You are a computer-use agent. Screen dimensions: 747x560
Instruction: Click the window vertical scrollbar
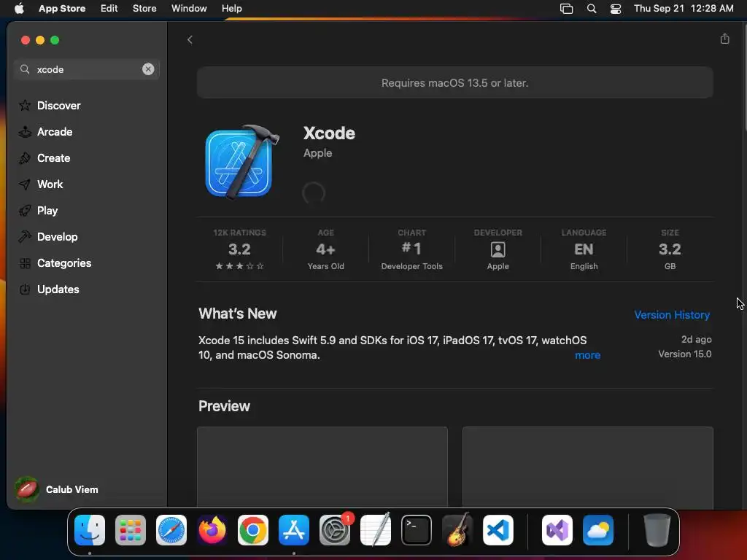[744, 76]
